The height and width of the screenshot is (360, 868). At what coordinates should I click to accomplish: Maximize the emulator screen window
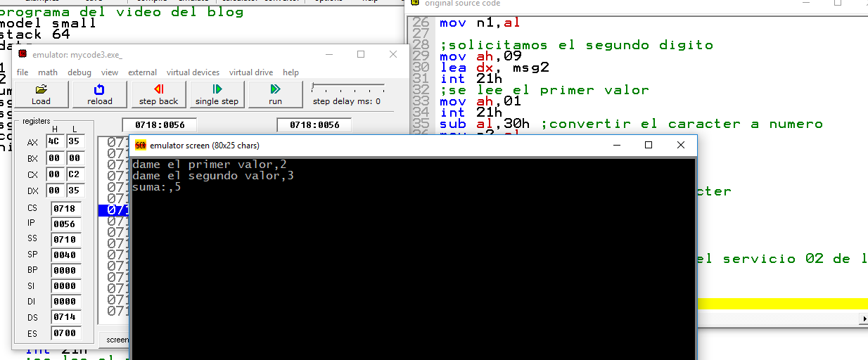(649, 146)
